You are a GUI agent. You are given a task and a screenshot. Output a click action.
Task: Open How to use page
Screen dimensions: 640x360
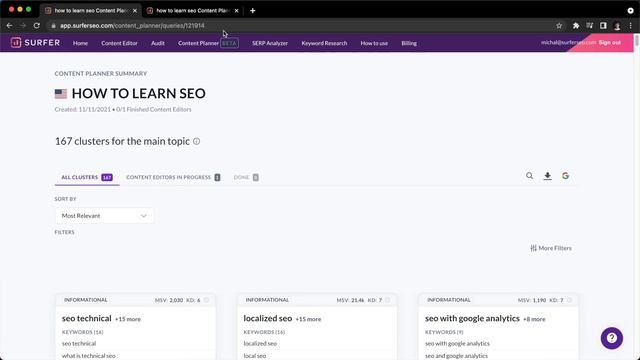(374, 43)
